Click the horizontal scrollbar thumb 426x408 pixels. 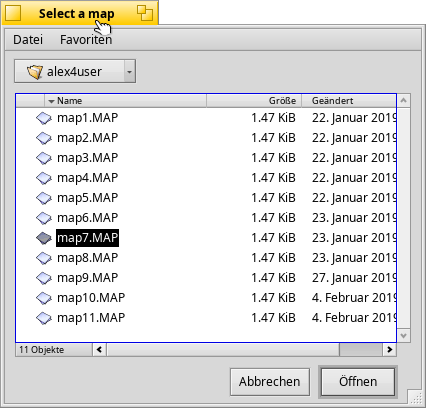(360, 350)
